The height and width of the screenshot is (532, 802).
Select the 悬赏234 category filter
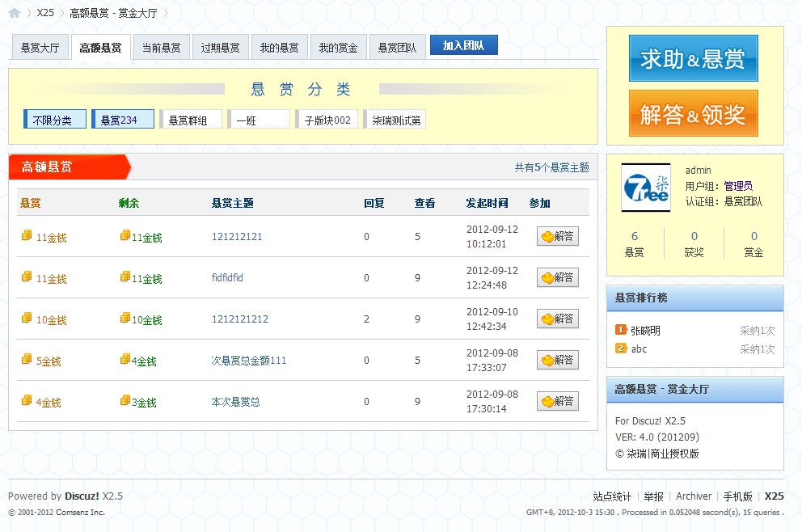point(121,120)
